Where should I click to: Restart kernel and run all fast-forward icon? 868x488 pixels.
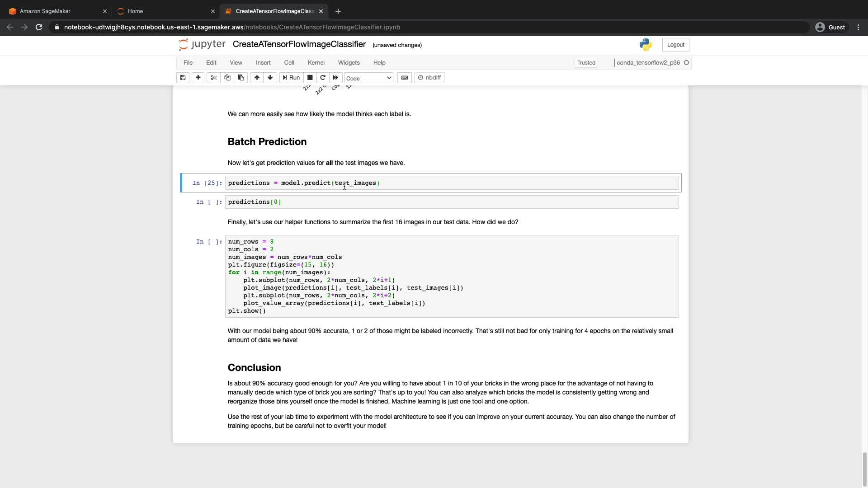pos(335,78)
